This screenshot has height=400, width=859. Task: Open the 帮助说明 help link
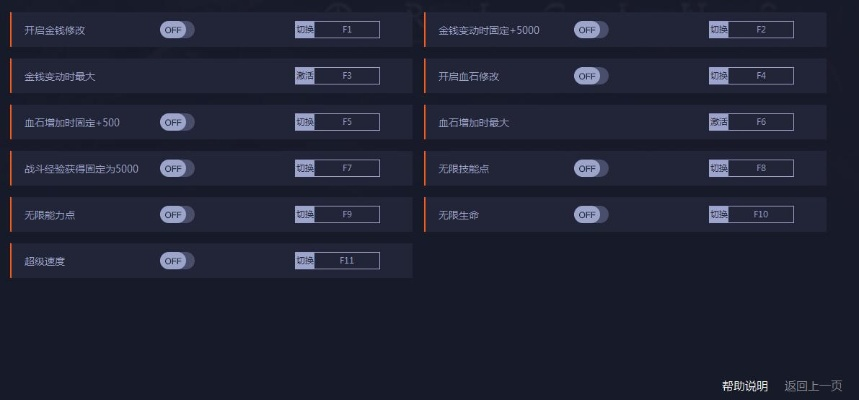tap(744, 386)
